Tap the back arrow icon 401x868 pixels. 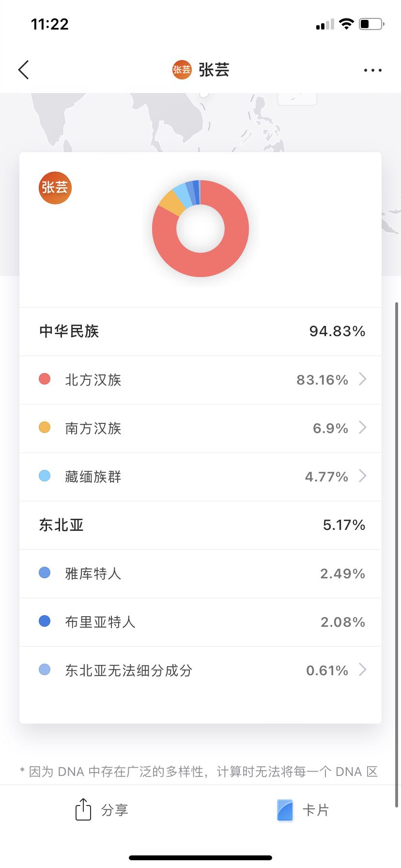pos(24,70)
